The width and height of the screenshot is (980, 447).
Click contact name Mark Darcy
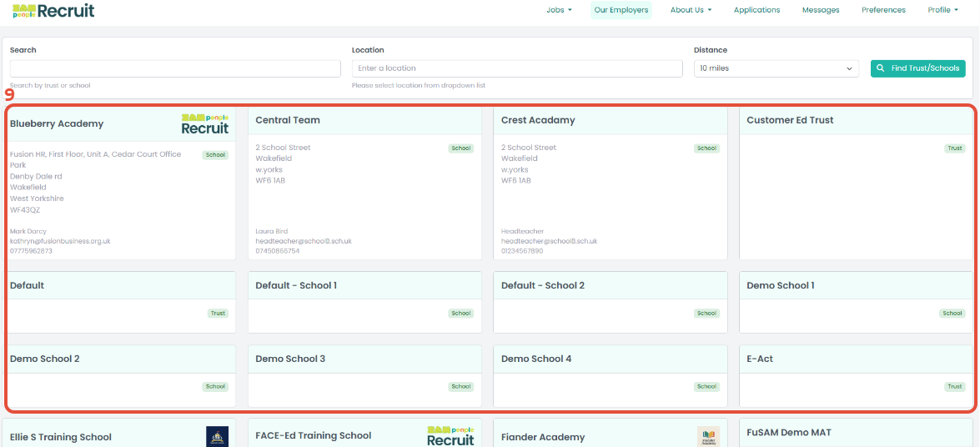click(x=28, y=231)
